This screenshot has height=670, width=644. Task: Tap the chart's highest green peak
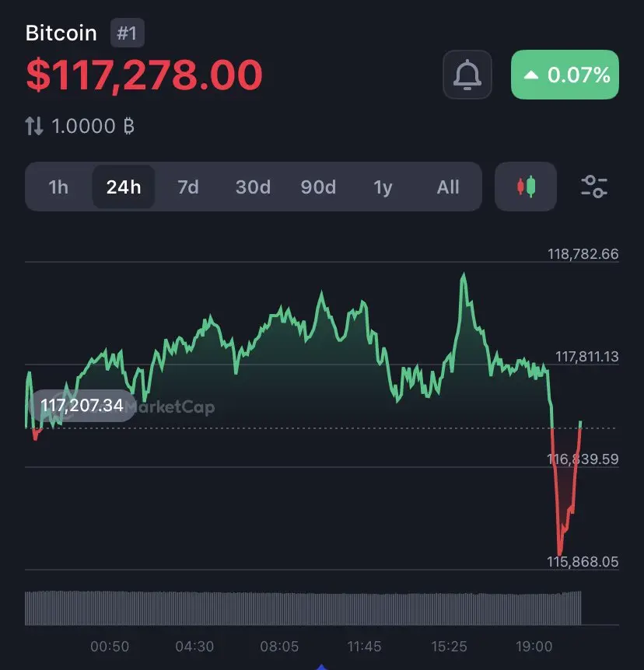point(464,276)
